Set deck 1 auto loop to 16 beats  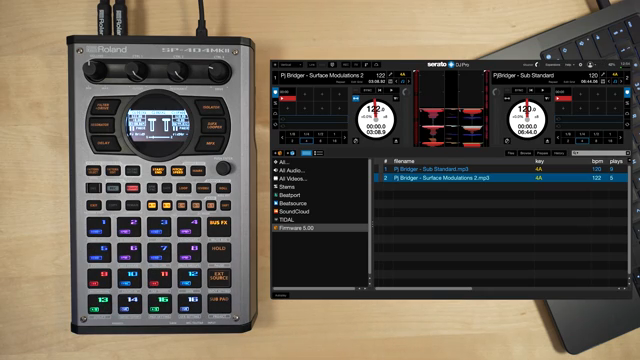[335, 141]
